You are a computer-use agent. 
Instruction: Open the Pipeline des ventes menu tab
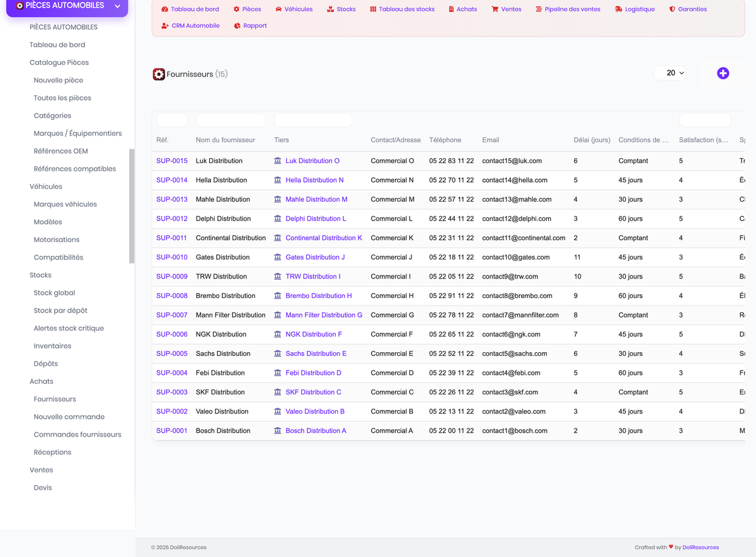coord(568,9)
